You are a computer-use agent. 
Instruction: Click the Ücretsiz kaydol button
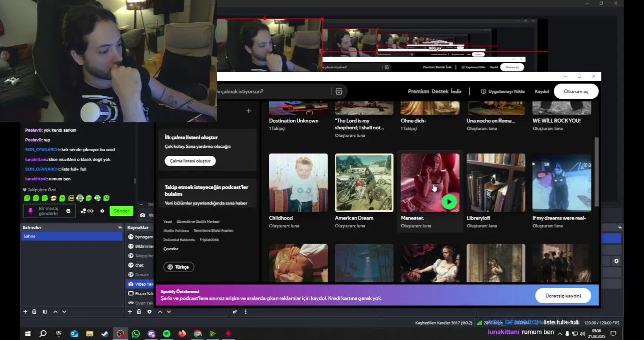(563, 296)
